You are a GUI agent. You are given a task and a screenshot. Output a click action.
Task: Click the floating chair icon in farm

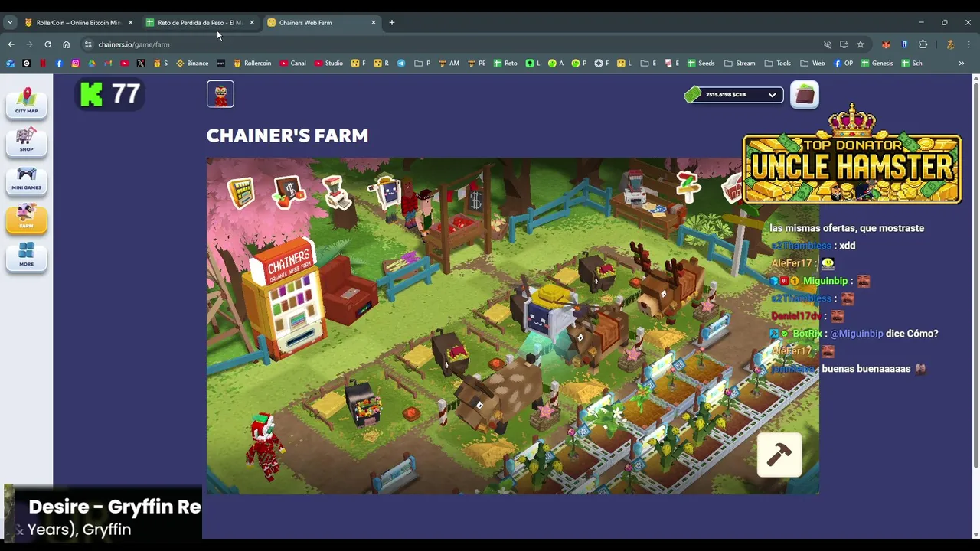335,191
